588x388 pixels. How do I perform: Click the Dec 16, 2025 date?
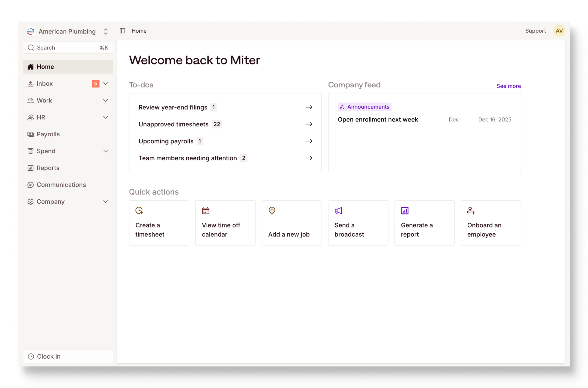click(x=495, y=120)
